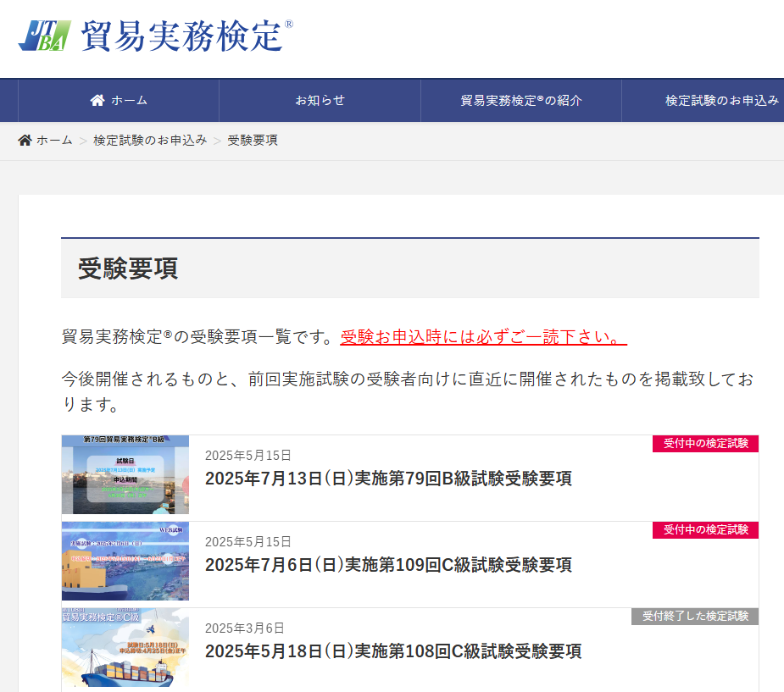Open 第108回C級試験受験要項 article title
Screen dimensions: 784x692
393,651
